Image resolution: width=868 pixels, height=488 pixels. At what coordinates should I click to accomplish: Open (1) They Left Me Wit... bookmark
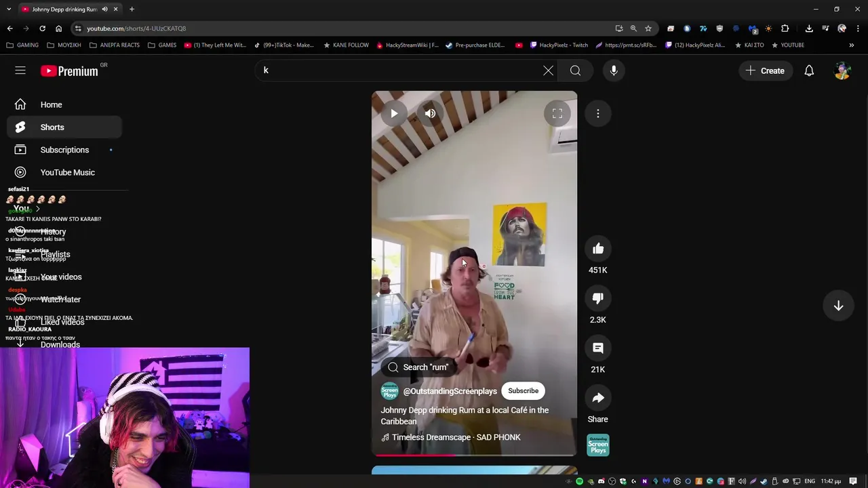214,45
